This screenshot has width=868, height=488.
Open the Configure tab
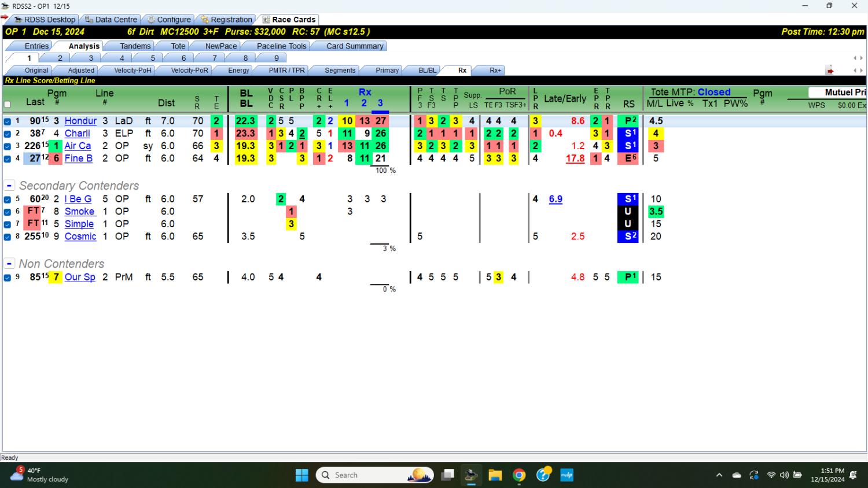tap(169, 20)
